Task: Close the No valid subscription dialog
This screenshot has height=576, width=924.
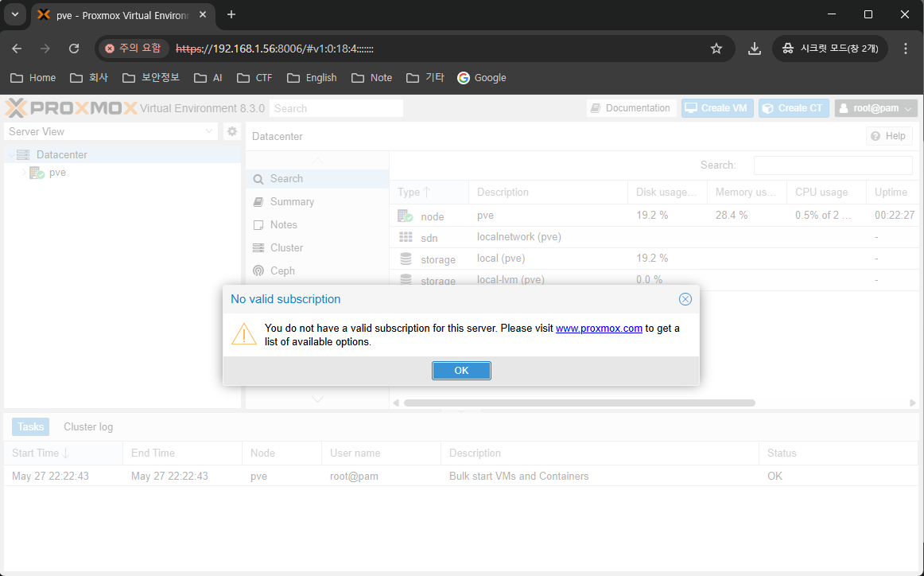Action: [x=685, y=299]
